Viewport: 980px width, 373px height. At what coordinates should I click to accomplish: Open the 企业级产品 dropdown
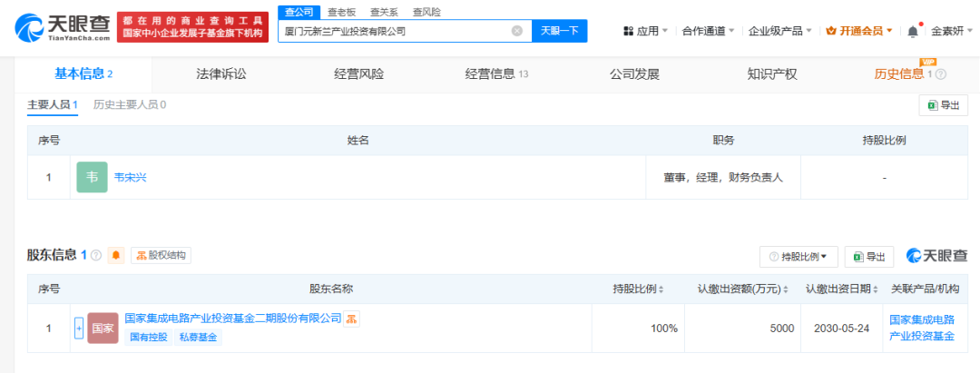coord(780,31)
